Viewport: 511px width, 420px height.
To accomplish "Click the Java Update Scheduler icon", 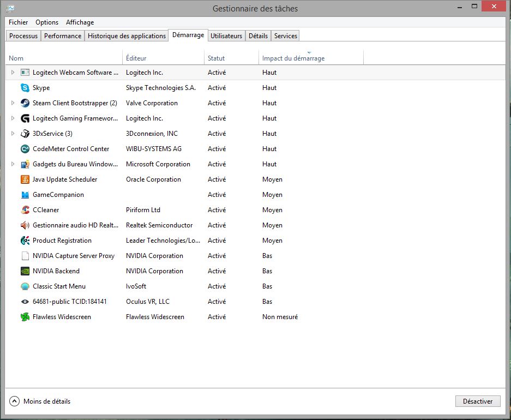I will tap(25, 179).
